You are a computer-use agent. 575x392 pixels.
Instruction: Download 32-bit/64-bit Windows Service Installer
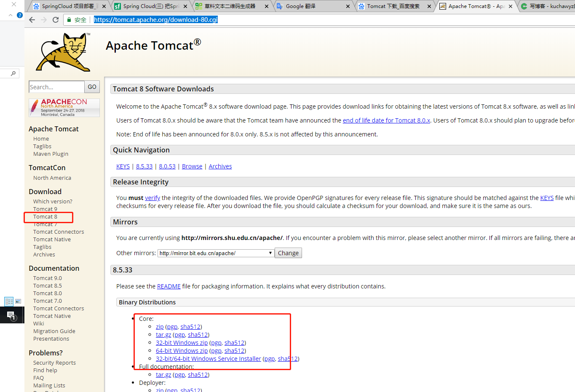pyautogui.click(x=209, y=359)
